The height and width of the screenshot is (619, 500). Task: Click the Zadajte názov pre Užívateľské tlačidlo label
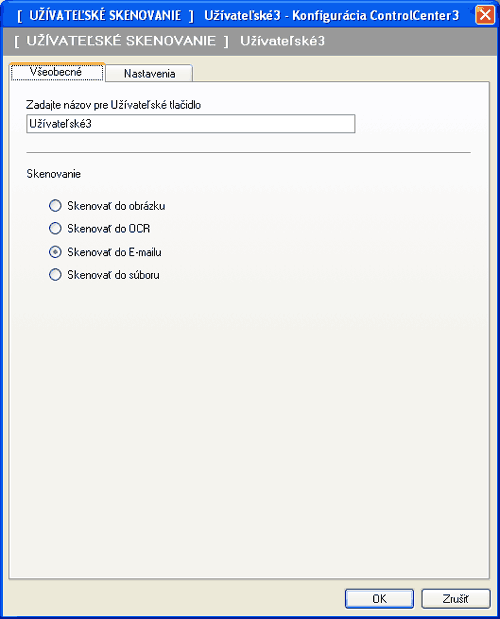[114, 105]
